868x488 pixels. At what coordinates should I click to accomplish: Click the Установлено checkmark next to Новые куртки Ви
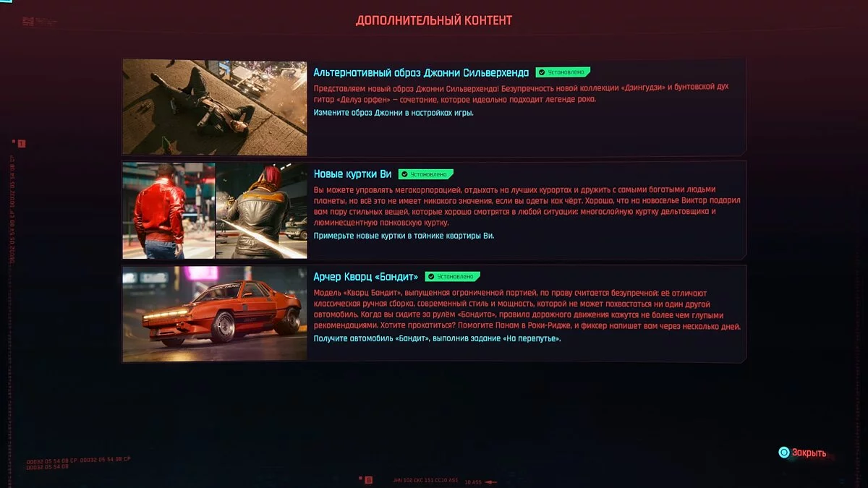point(404,174)
